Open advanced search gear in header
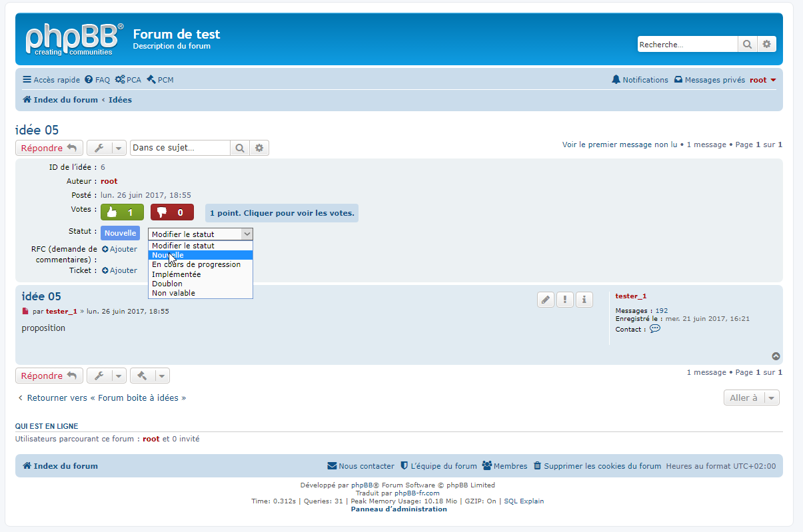This screenshot has width=803, height=532. pyautogui.click(x=766, y=45)
